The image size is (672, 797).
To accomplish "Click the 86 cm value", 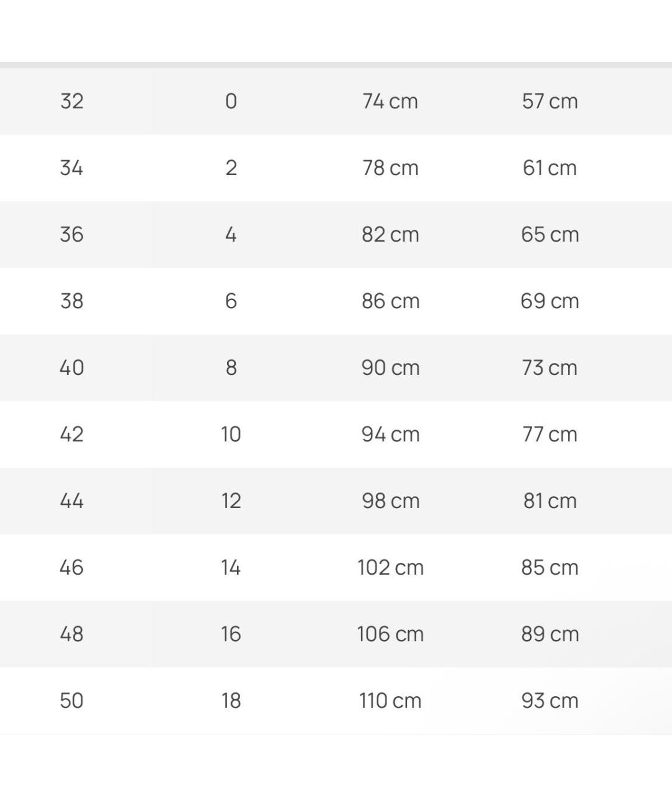I will click(390, 301).
